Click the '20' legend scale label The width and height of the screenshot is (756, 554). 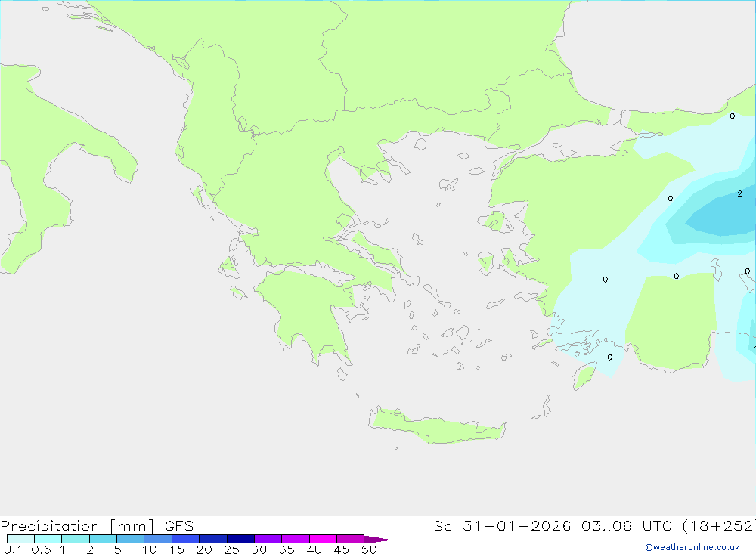pyautogui.click(x=204, y=549)
